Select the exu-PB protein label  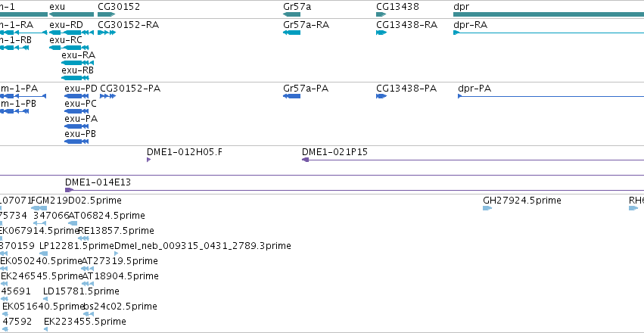click(80, 134)
